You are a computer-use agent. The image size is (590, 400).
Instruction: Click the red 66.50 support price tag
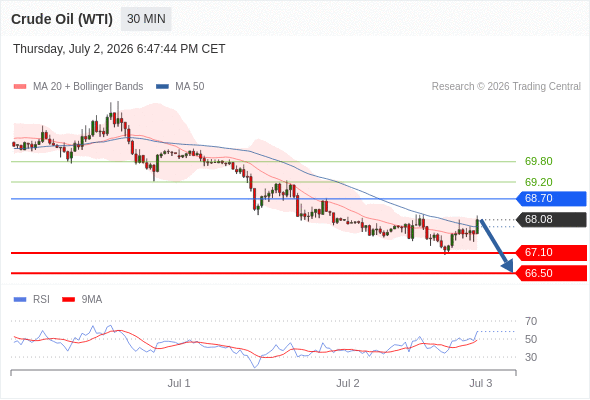pyautogui.click(x=551, y=273)
